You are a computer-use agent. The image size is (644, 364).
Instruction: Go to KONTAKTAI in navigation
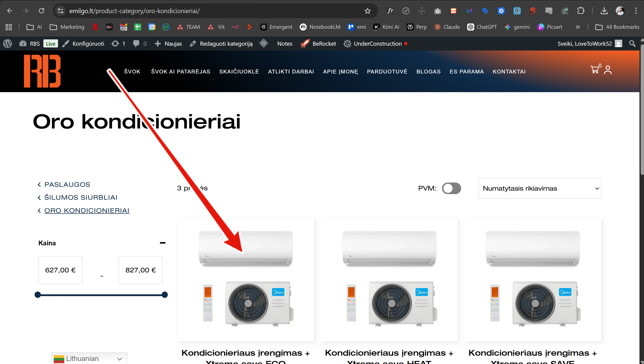(x=509, y=72)
